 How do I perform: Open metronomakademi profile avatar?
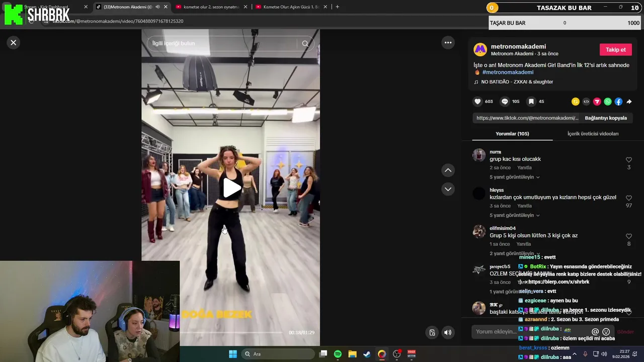pos(480,50)
